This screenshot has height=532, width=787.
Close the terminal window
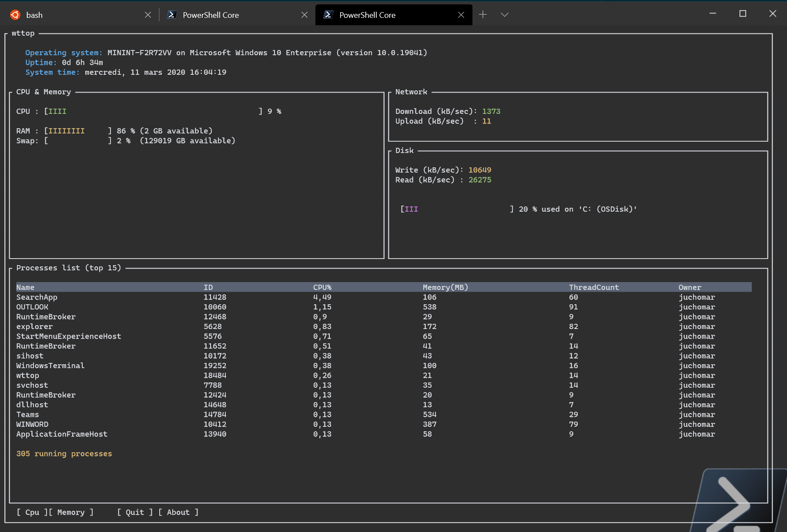pos(773,13)
